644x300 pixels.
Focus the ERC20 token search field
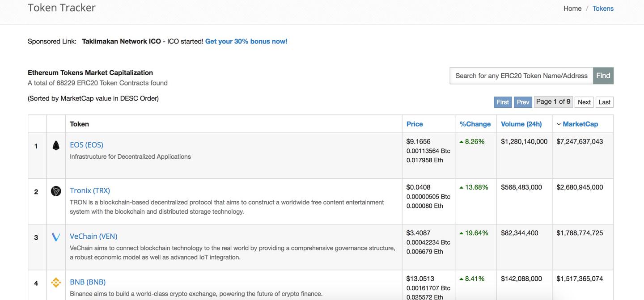tap(521, 76)
